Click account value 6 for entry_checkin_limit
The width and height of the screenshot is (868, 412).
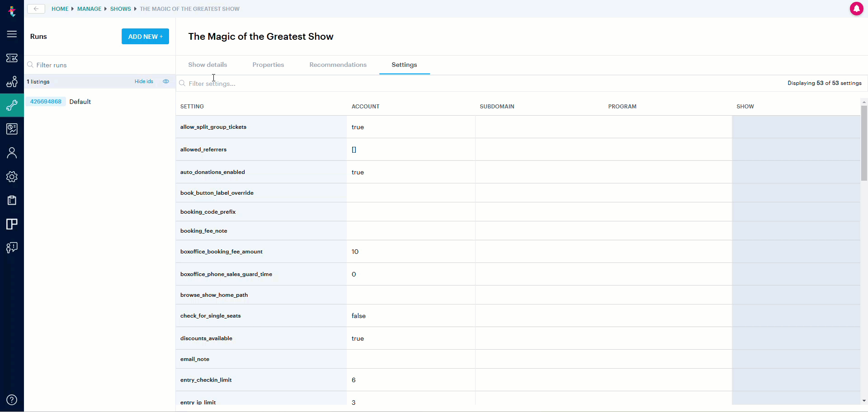(354, 380)
